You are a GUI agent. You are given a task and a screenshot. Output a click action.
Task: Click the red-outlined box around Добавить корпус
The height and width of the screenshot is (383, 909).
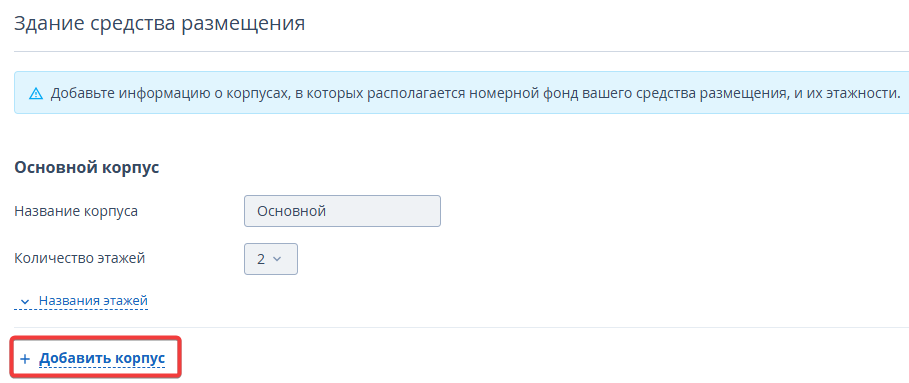(95, 358)
